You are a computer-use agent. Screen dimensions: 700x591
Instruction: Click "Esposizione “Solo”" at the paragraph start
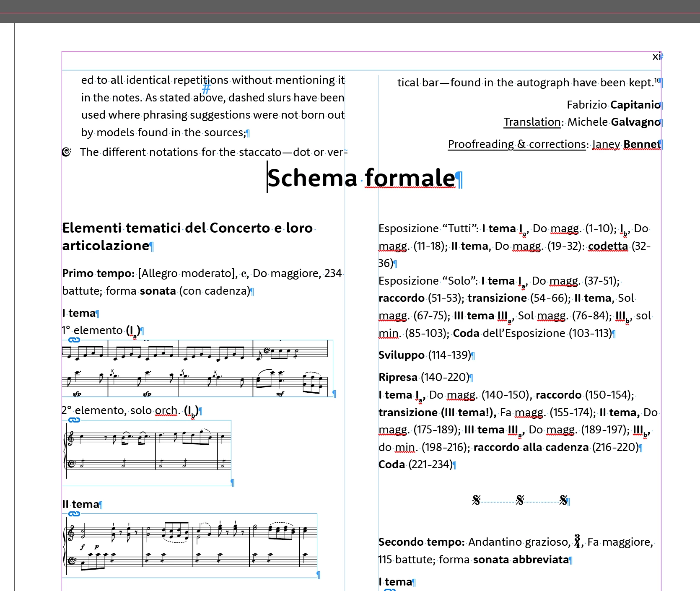pos(428,281)
